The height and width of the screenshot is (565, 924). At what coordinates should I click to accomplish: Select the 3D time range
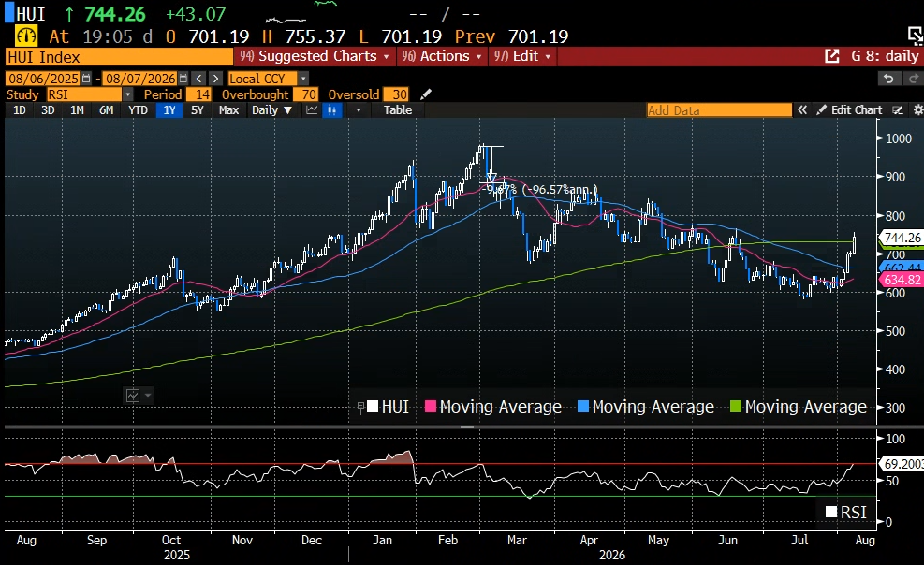[x=48, y=110]
